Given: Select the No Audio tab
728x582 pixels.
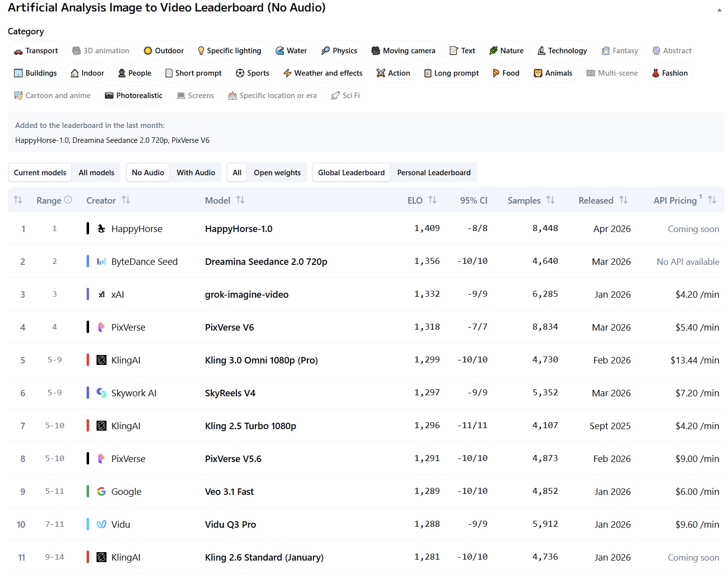Looking at the screenshot, I should tap(148, 173).
